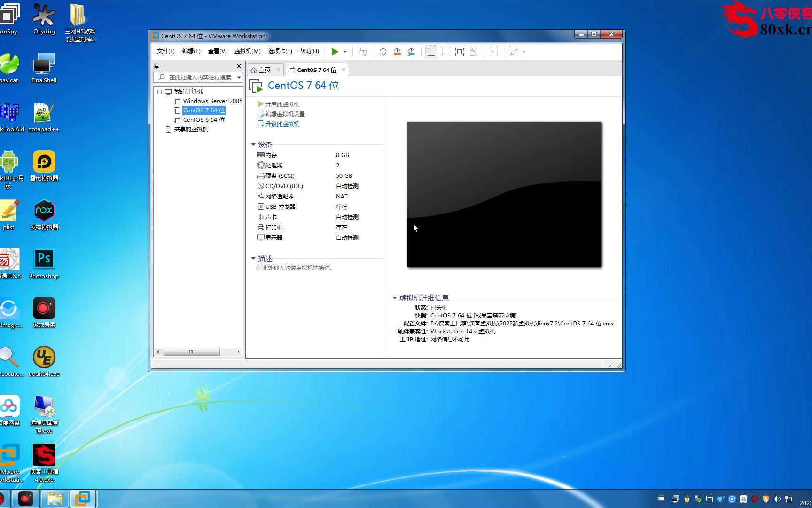
Task: Open stretch mode dropdown arrow
Action: [x=524, y=52]
